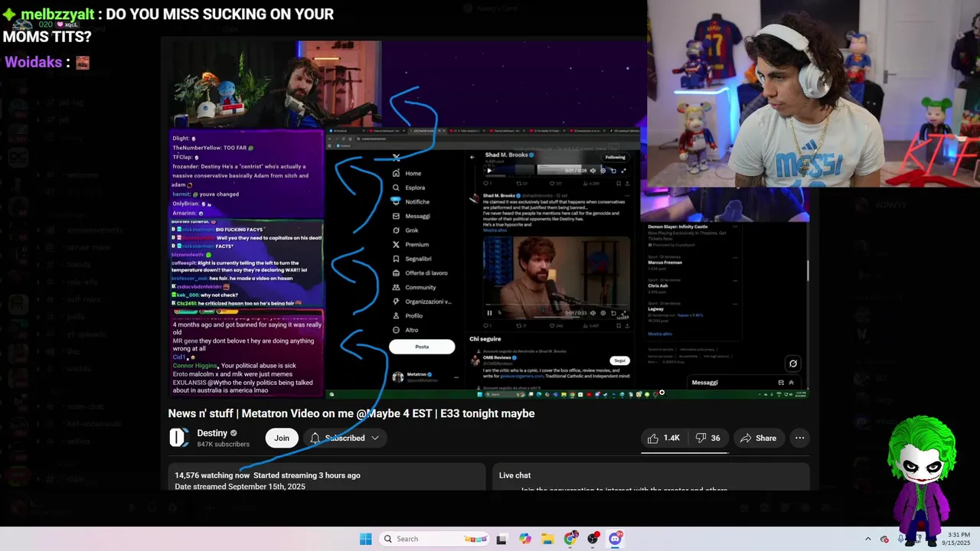The width and height of the screenshot is (980, 551).
Task: Click the X page vertical scrollbar
Action: pyautogui.click(x=808, y=269)
